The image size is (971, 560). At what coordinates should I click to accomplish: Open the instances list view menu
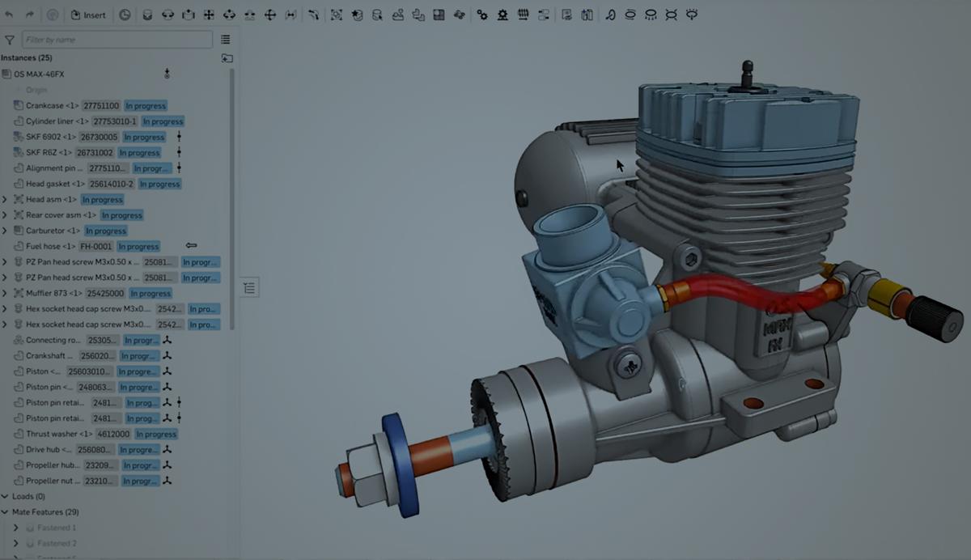pos(225,39)
